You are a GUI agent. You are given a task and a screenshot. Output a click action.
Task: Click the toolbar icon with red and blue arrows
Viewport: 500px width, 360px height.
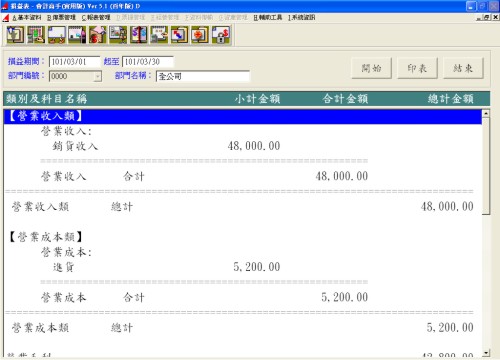coord(179,35)
